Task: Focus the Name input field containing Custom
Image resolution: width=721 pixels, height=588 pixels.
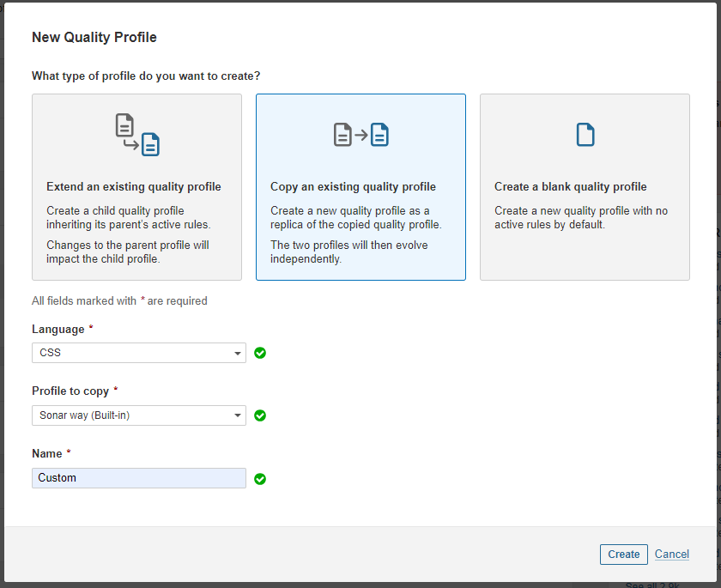Action: (x=139, y=478)
